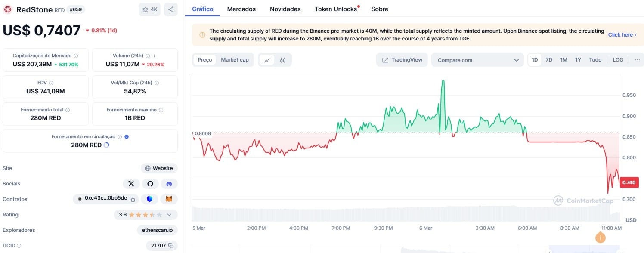Open the Sobre tab

pos(379,9)
